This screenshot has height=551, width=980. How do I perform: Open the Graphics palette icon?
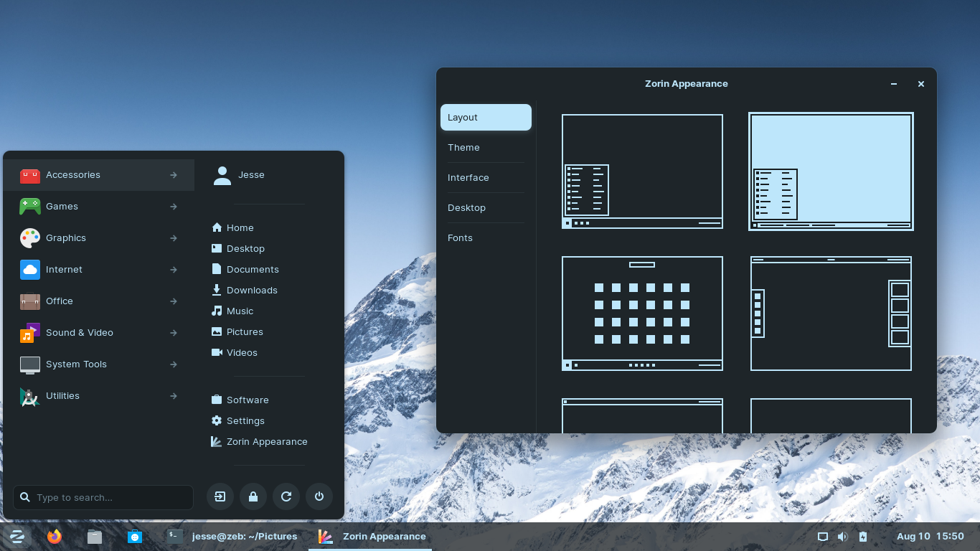click(x=29, y=238)
